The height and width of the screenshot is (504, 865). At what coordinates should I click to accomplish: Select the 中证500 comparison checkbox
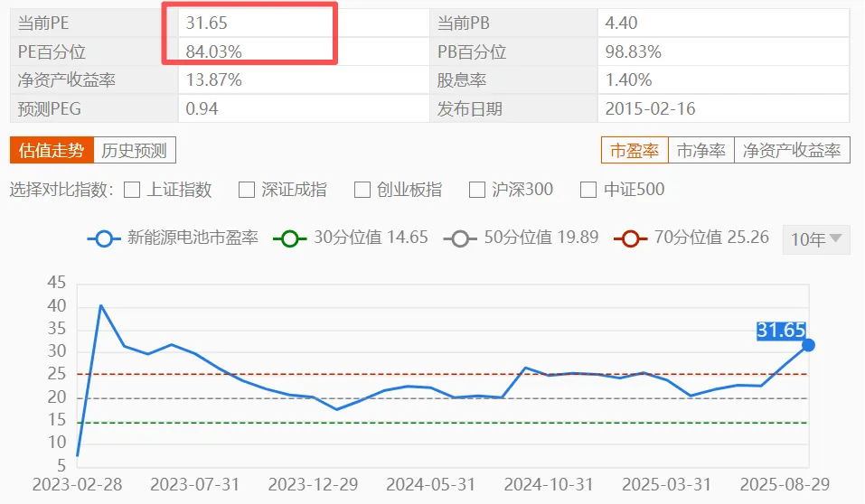(588, 190)
